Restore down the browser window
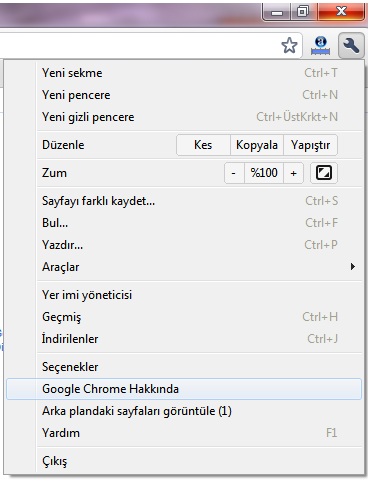The image size is (372, 483). coord(304,12)
